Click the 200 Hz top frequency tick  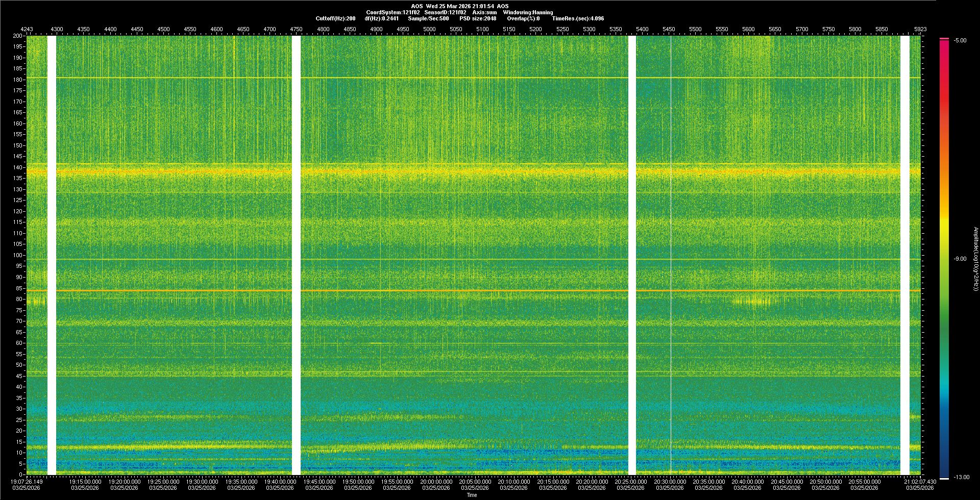[x=18, y=36]
